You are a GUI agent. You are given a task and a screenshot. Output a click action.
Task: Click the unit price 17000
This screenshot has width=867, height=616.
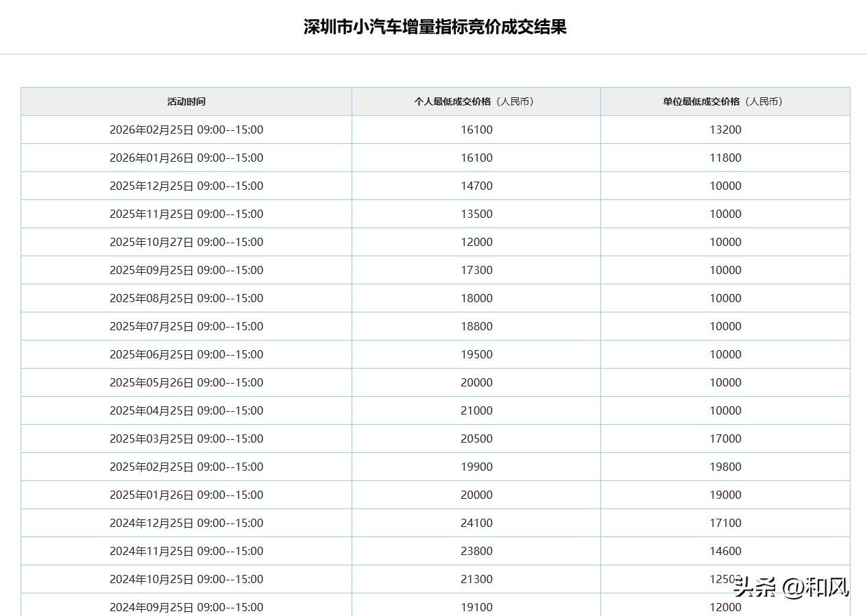coord(725,439)
